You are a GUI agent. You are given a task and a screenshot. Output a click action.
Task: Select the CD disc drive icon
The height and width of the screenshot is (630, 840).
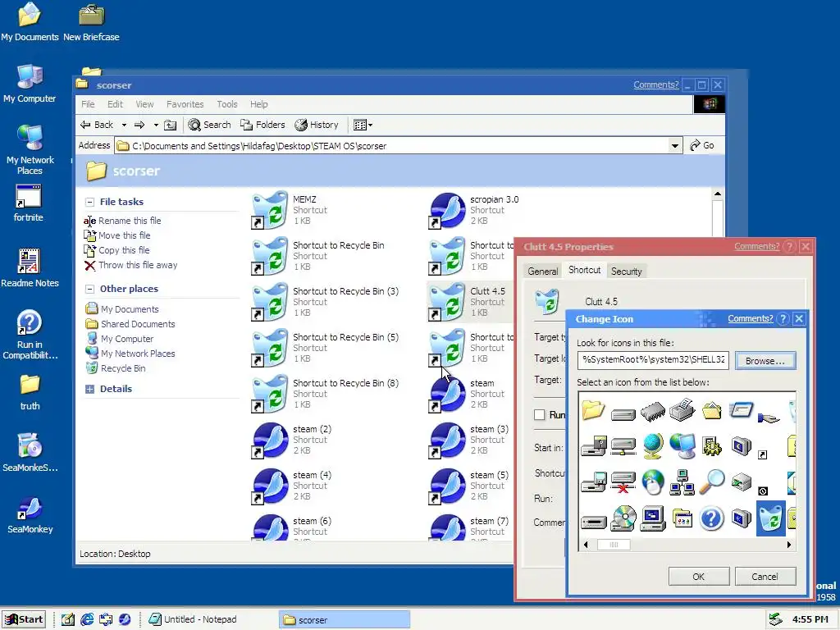623,518
